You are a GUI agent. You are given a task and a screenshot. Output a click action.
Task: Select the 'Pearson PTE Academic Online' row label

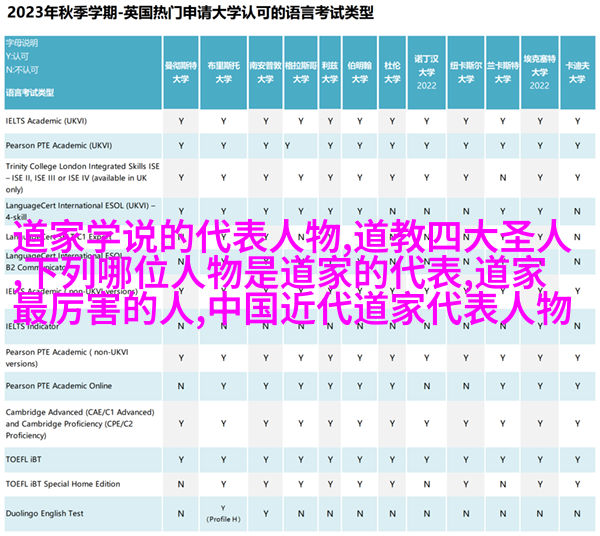(59, 386)
